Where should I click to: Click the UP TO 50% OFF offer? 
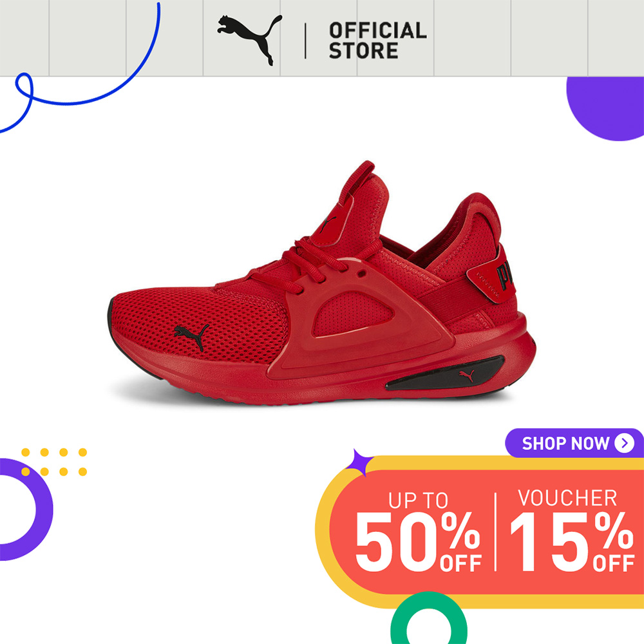pos(418,531)
